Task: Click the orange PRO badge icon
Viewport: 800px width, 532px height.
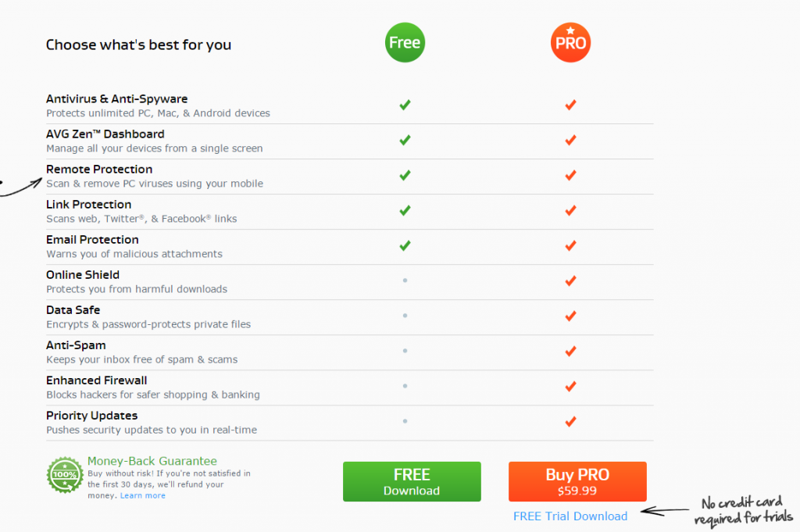Action: pos(570,43)
